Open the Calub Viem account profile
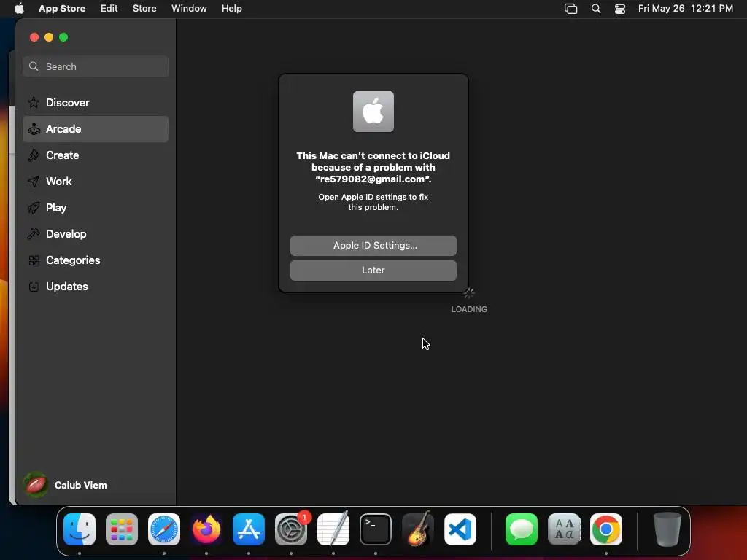The width and height of the screenshot is (747, 560). click(x=65, y=485)
